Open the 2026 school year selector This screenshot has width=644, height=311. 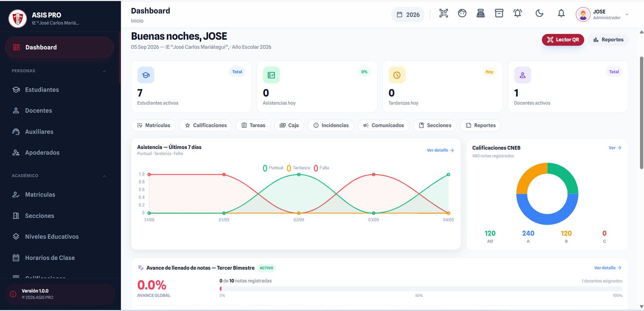coord(408,15)
